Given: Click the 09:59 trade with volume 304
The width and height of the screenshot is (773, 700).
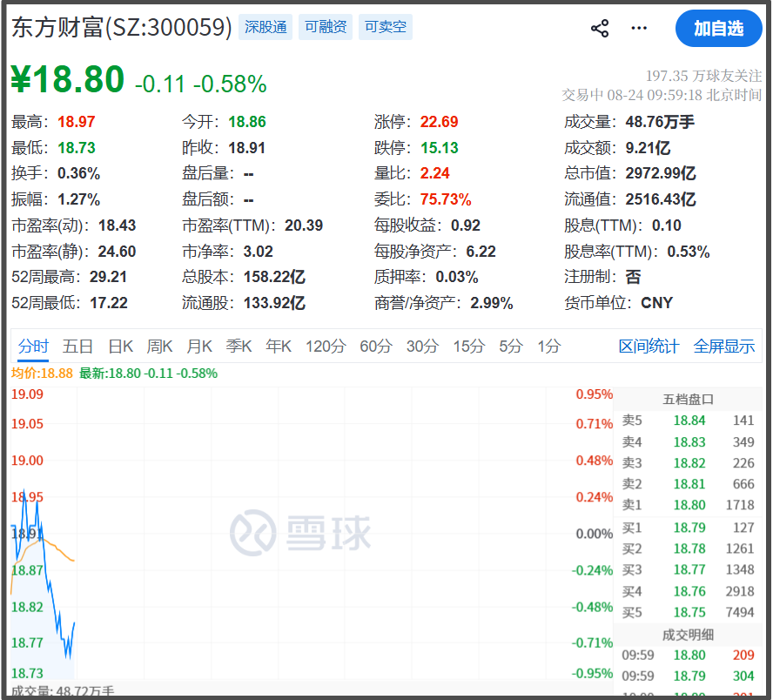Looking at the screenshot, I should coord(689,676).
